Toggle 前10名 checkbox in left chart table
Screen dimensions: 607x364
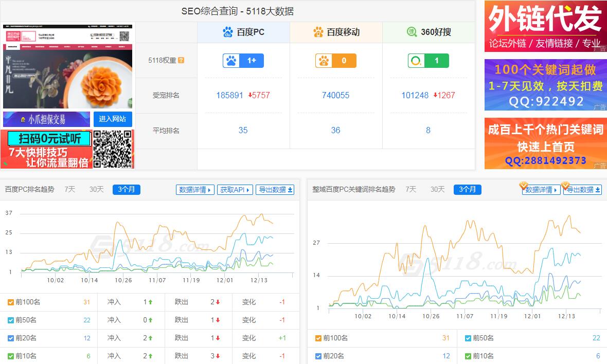[11, 356]
